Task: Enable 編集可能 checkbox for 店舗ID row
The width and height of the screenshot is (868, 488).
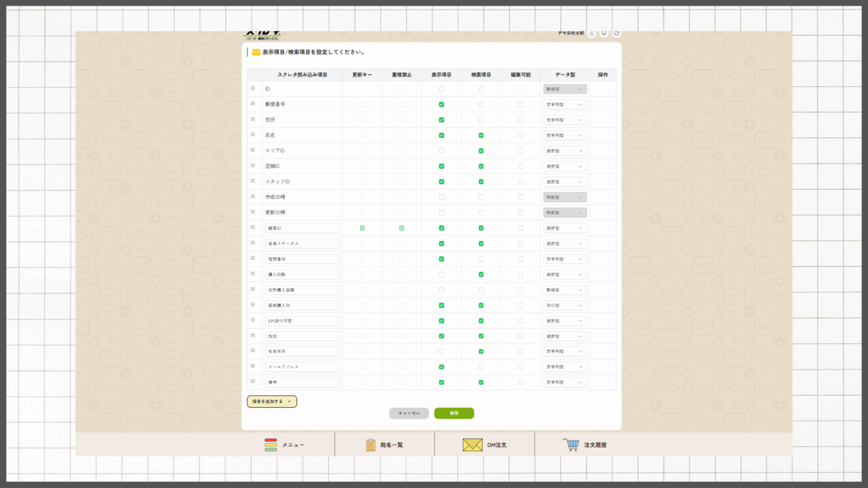Action: point(521,166)
